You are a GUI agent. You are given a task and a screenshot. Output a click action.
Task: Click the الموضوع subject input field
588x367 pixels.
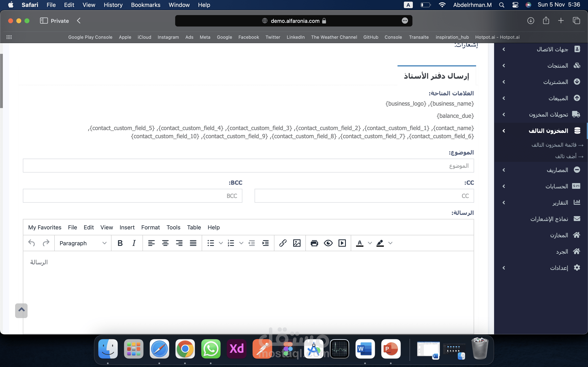click(x=248, y=166)
